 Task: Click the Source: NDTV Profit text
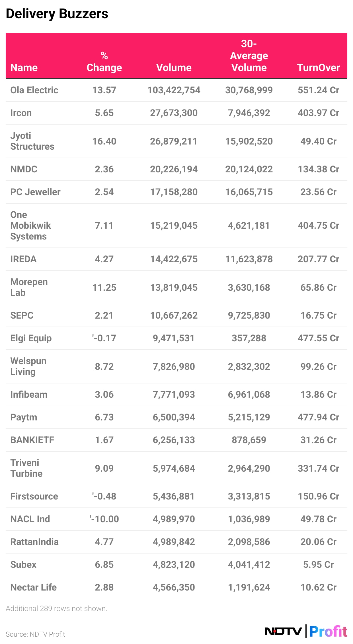[35, 634]
